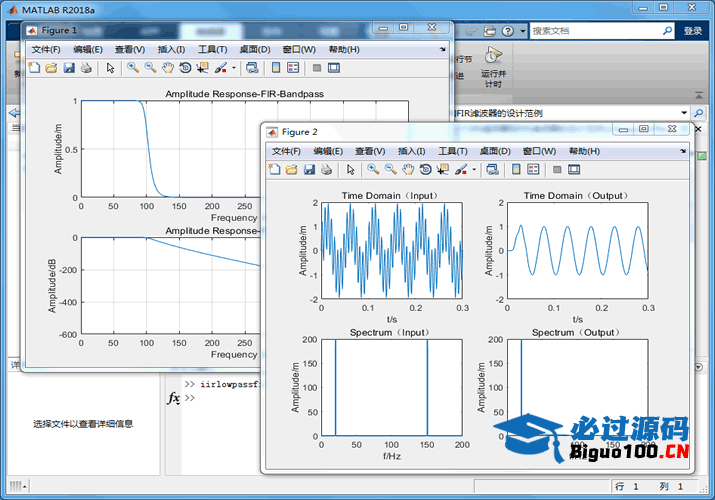Open MATLAB help question mark icon

click(508, 31)
